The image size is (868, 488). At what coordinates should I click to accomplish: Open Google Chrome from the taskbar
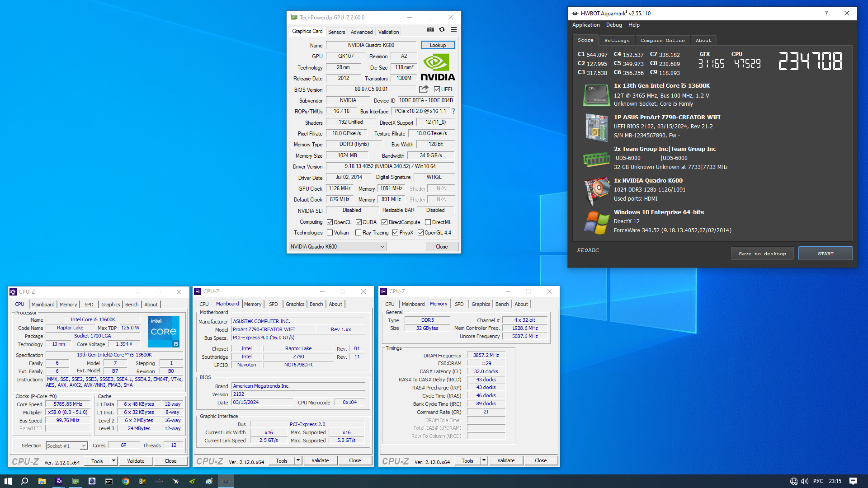click(126, 481)
